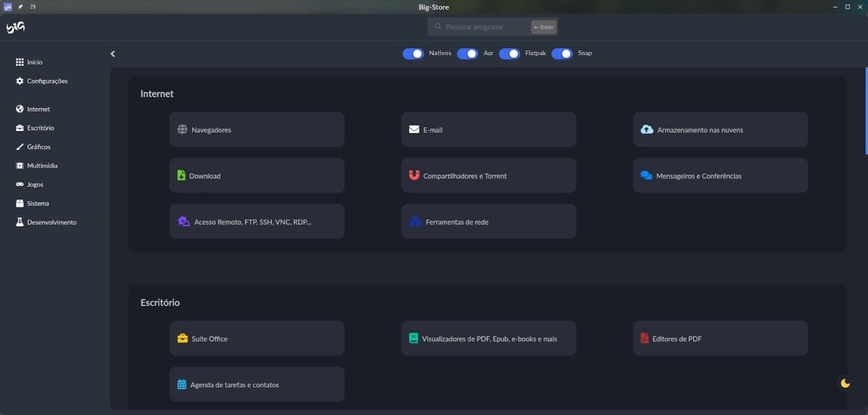868x415 pixels.
Task: Click the magnet Torrent icon
Action: pyautogui.click(x=414, y=176)
